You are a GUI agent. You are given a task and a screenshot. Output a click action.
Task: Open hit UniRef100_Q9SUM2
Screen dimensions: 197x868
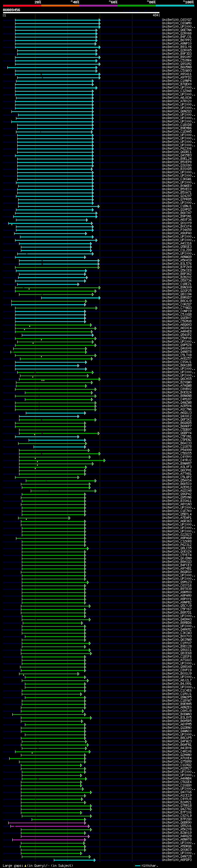pyautogui.click(x=177, y=64)
